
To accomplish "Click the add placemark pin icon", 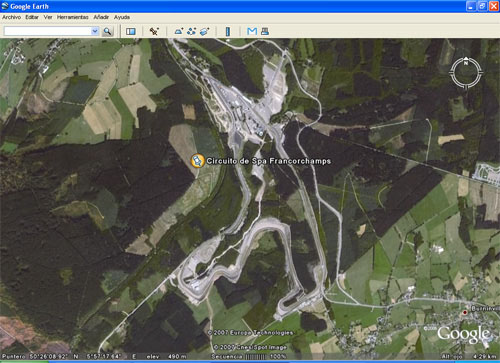I will [x=154, y=31].
